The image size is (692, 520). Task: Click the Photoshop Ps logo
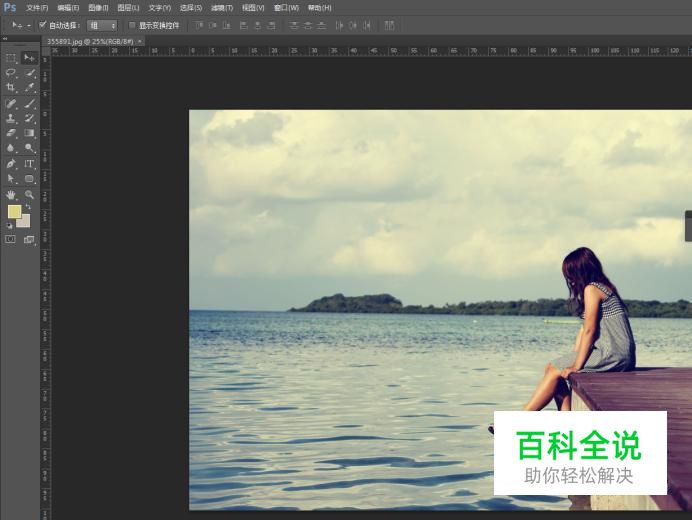point(10,7)
